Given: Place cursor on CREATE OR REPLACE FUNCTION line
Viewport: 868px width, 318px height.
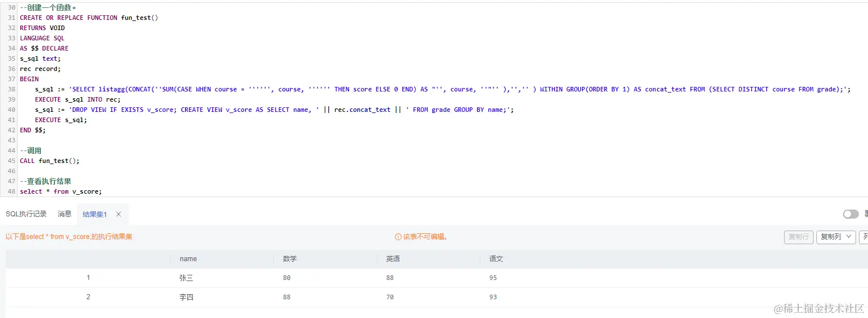Looking at the screenshot, I should 89,18.
